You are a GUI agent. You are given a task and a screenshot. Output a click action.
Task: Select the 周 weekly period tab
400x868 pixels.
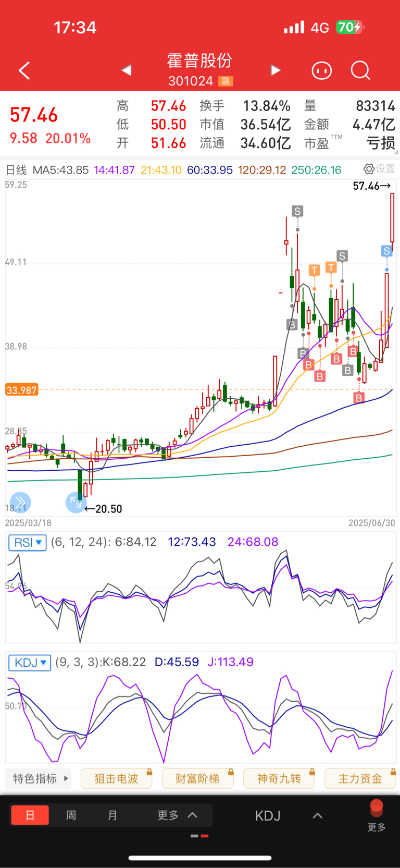pyautogui.click(x=71, y=815)
